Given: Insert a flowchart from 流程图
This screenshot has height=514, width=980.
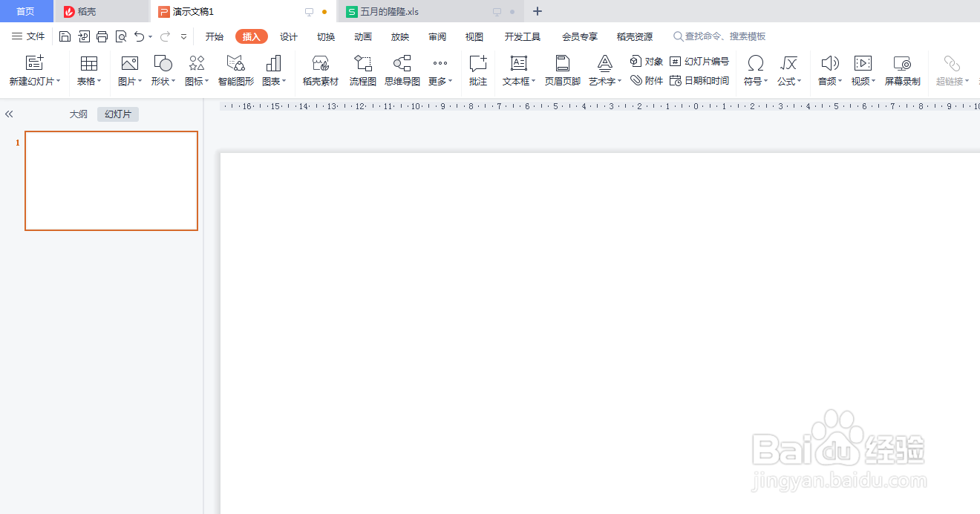Looking at the screenshot, I should [362, 71].
